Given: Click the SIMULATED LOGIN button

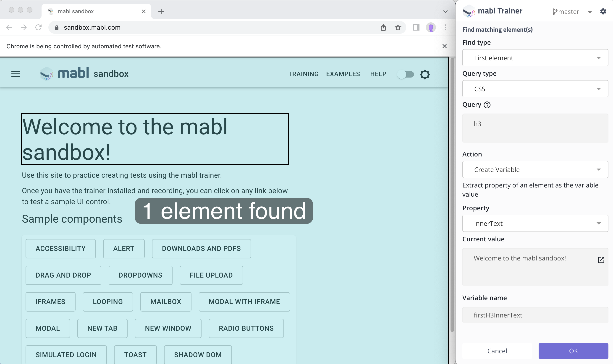Looking at the screenshot, I should (x=66, y=355).
